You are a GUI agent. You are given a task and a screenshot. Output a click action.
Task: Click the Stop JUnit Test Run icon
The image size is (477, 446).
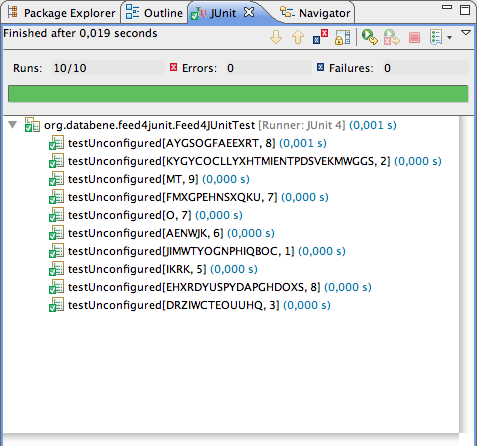414,37
